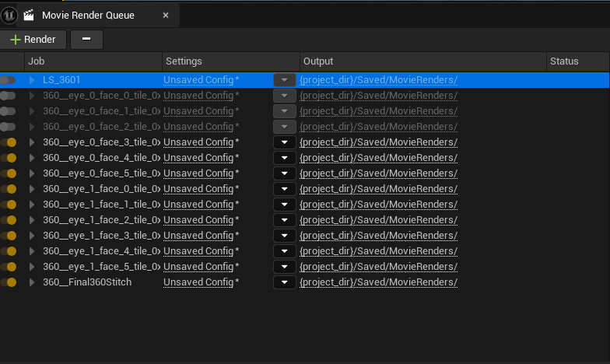Open settings preset dropdown for 360__eye_1_face_0_tile_0
Viewport: 610px width, 364px height.
click(x=285, y=189)
